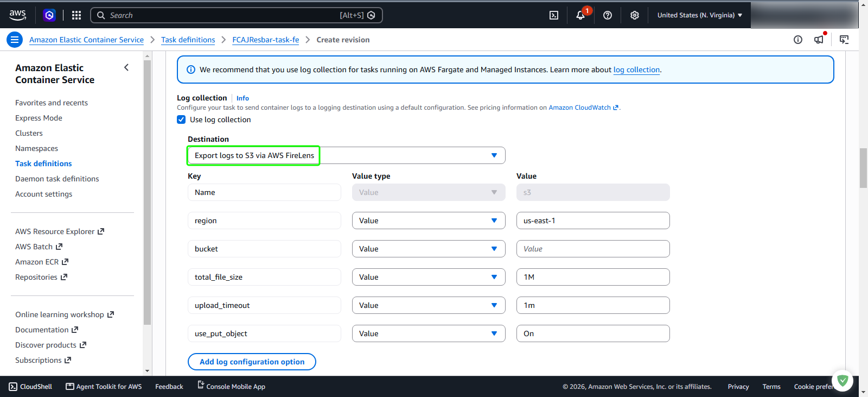Screen dimensions: 868x397
Task: Open the info panel icon in breadcrumb bar
Action: pyautogui.click(x=798, y=40)
